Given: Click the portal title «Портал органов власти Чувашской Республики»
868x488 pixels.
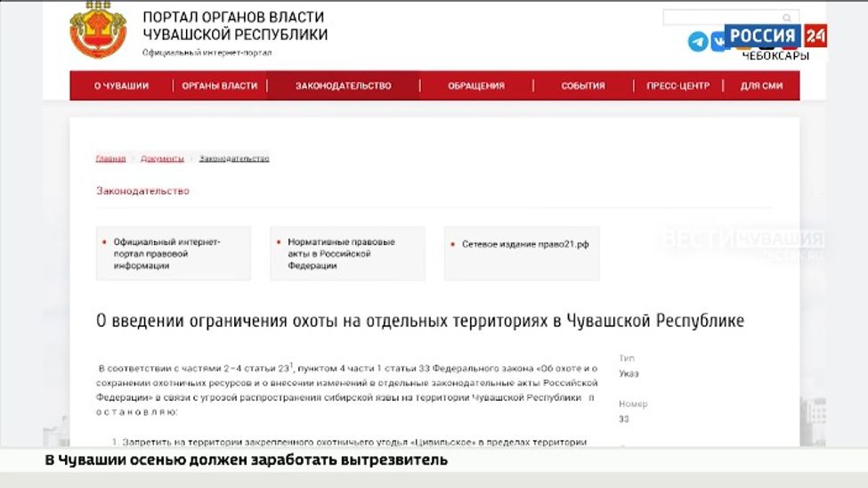Looking at the screenshot, I should coord(235,26).
